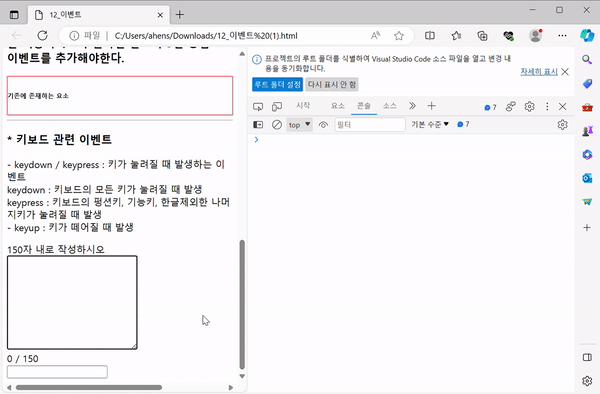Click the read aloud icon
Viewport: 600px width, 394px height.
point(375,36)
